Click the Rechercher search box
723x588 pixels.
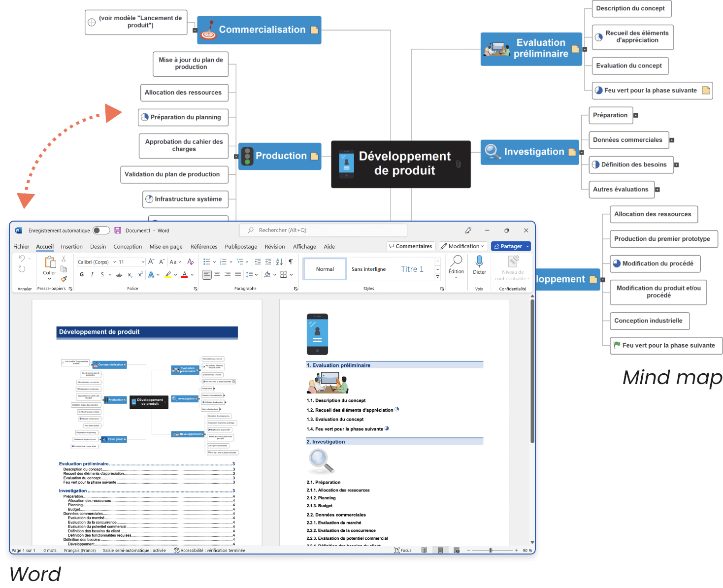click(x=323, y=230)
